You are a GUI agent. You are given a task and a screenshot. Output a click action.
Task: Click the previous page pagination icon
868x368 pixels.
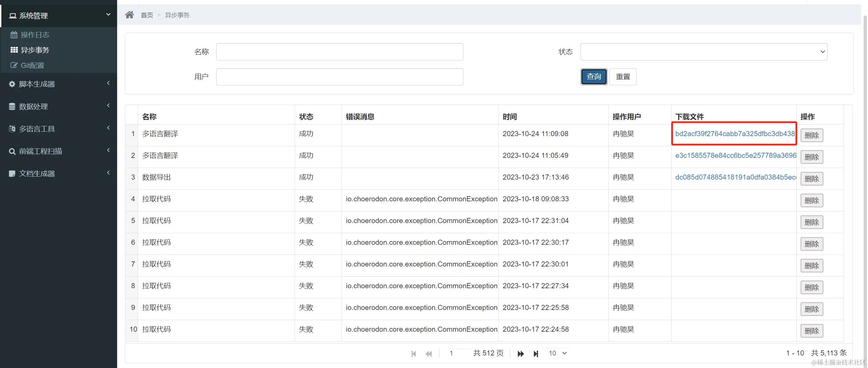pos(429,354)
